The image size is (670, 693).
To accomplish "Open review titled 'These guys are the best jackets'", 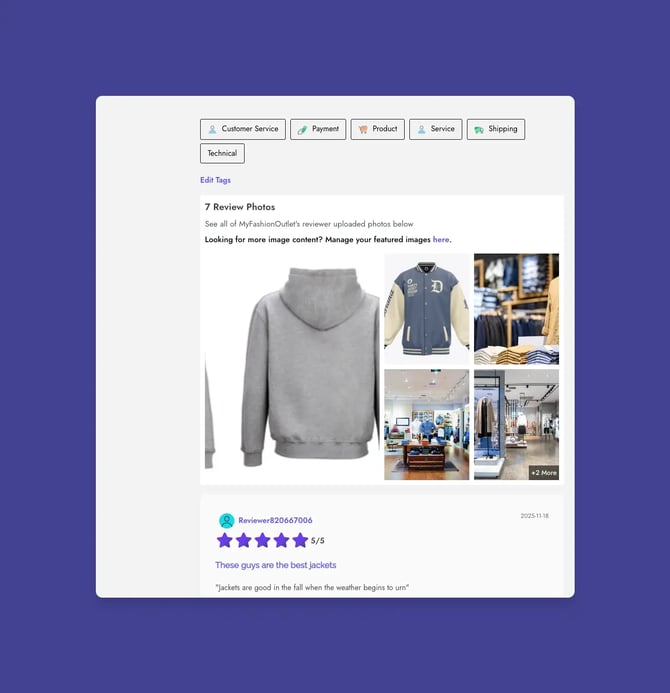I will [x=275, y=565].
